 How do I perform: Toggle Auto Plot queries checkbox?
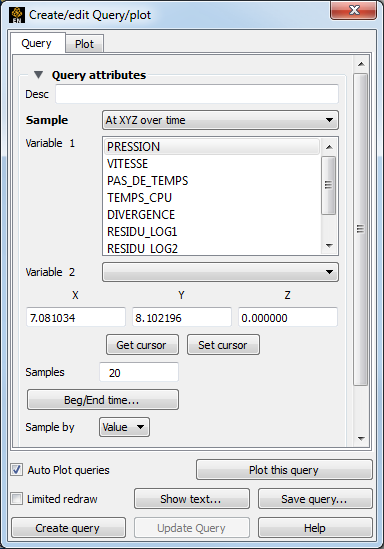[x=16, y=470]
